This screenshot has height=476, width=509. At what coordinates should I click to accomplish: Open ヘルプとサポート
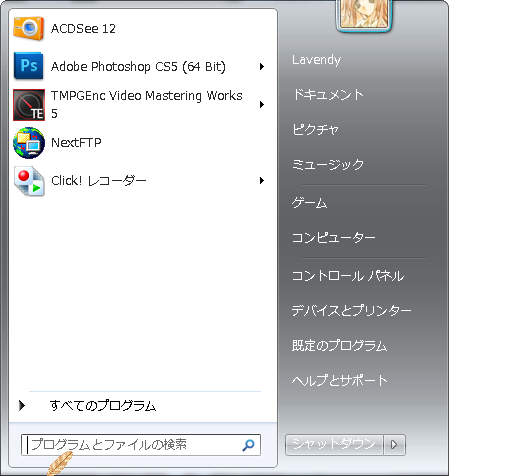pyautogui.click(x=340, y=380)
